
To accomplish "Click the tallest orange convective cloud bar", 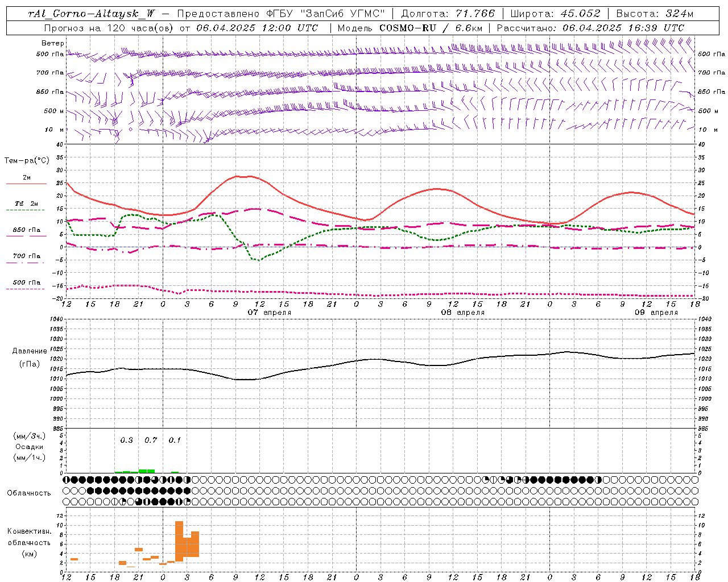I will coord(179,541).
